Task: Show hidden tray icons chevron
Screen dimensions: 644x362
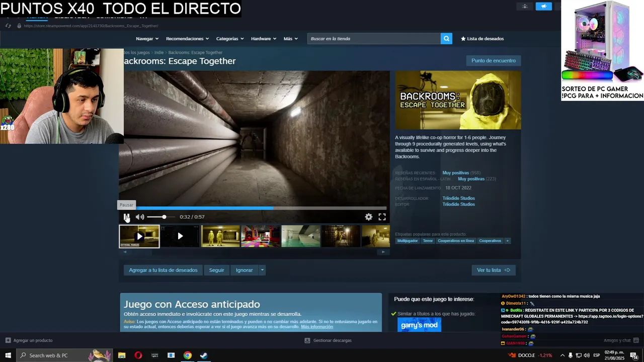Action: tap(562, 355)
